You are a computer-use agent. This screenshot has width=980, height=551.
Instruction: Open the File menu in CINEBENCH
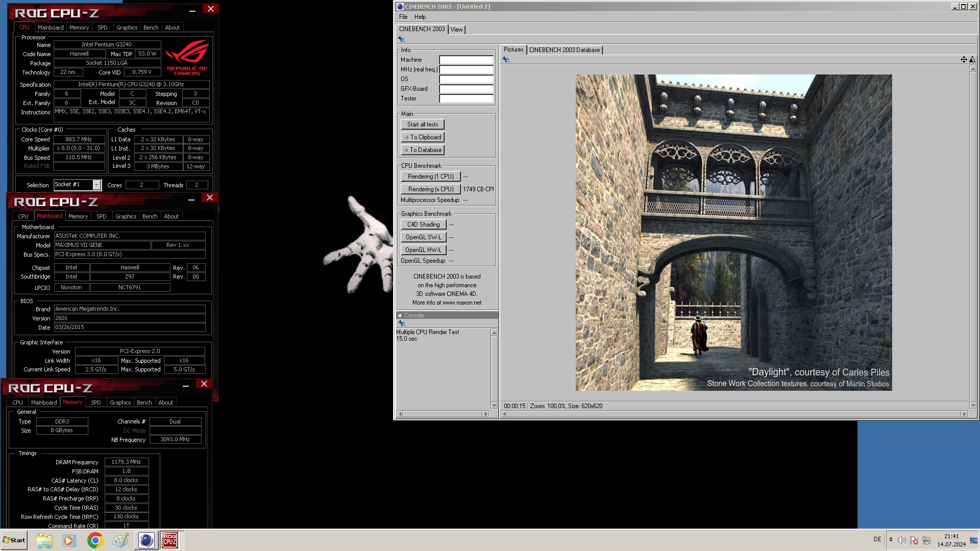(x=403, y=17)
